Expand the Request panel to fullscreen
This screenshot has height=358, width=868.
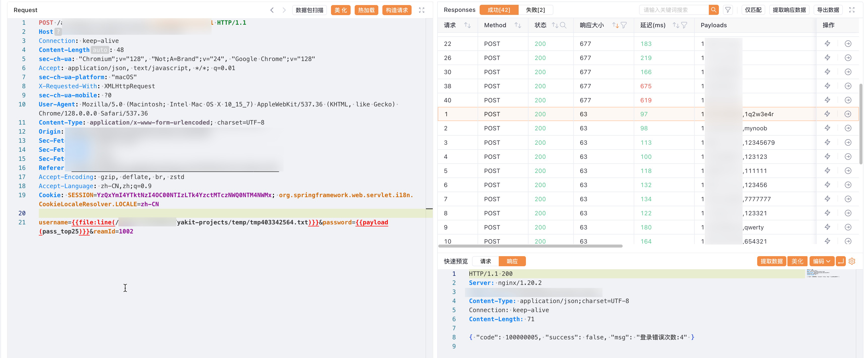(421, 10)
